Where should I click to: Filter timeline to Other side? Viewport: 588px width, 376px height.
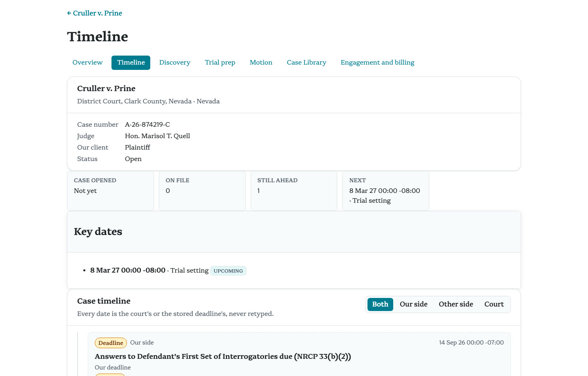pos(456,304)
